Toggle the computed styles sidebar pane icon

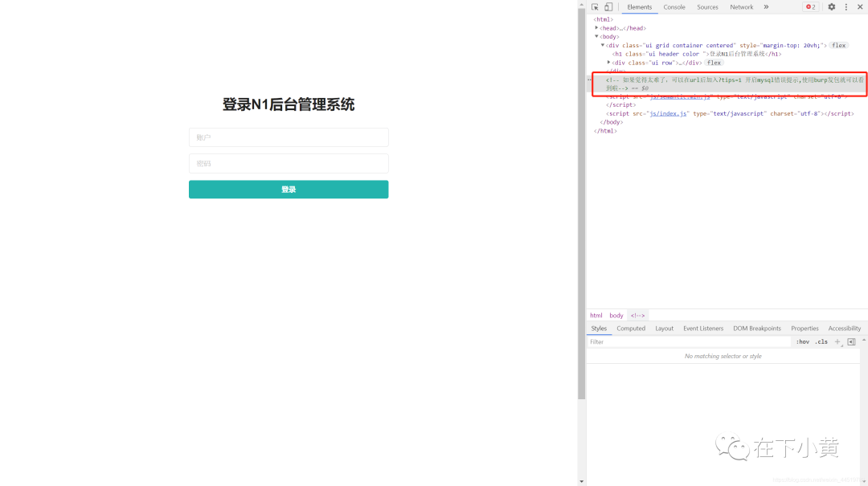851,342
